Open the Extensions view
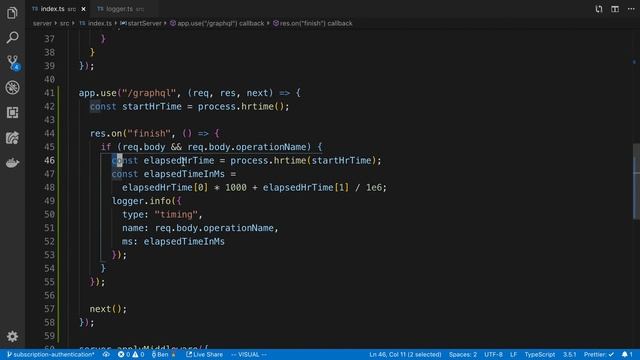640x360 pixels. point(12,113)
